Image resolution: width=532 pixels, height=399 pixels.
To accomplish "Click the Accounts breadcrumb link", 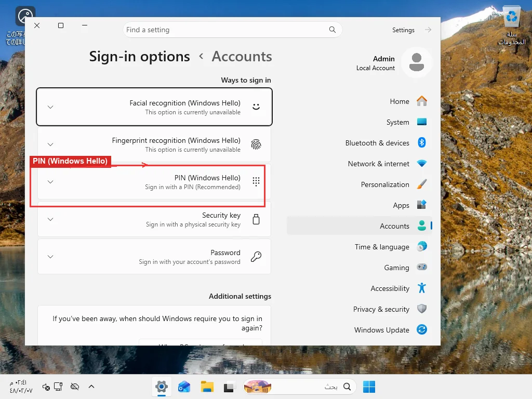I will coord(242,56).
